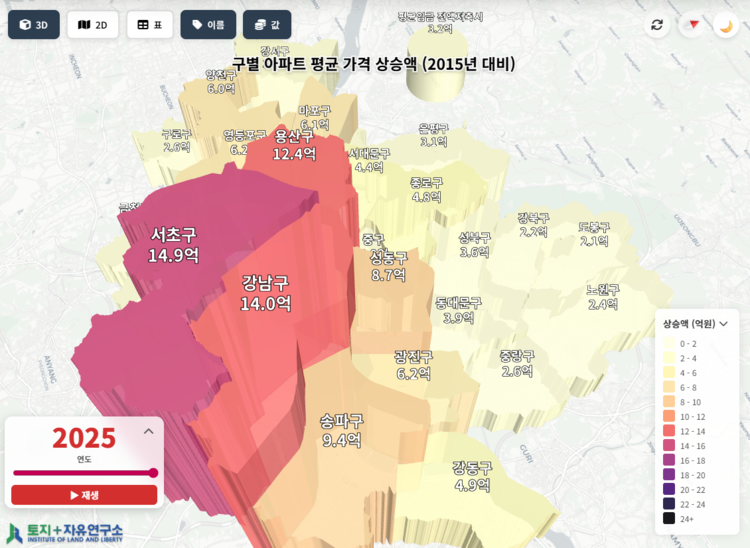Click the 14 - 16 legend color swatch

tap(668, 445)
